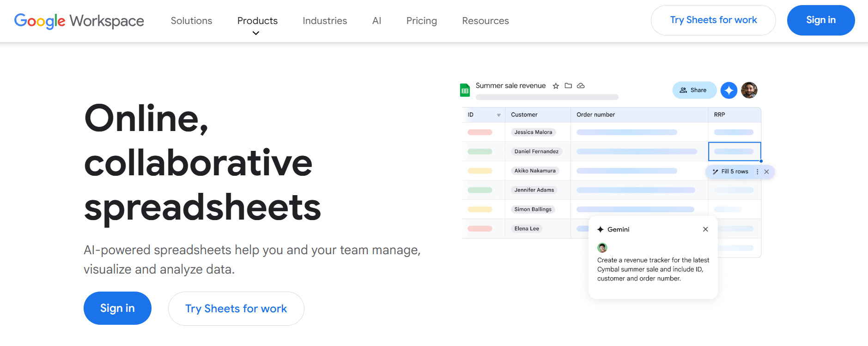This screenshot has height=346, width=868.
Task: Select the highlighted RRP cell for Daniel Fernandez
Action: coord(734,151)
